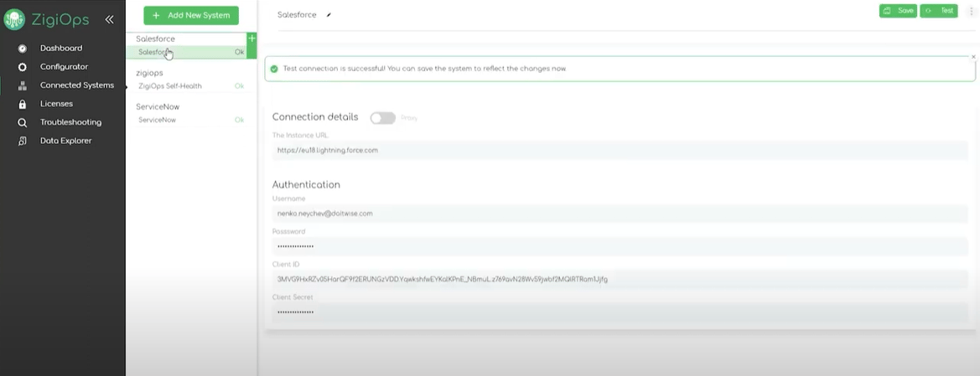Click the Save button
The height and width of the screenshot is (376, 980).
pos(898,11)
